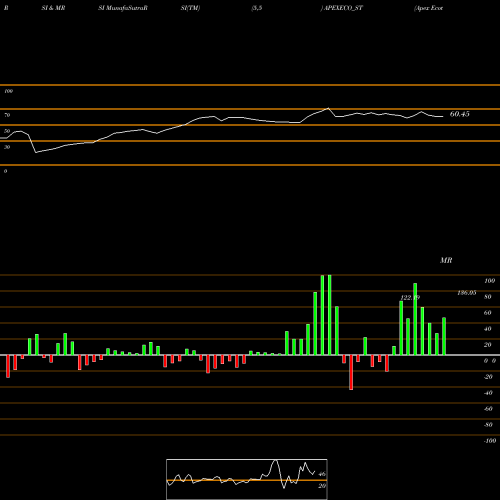The image size is (500, 500).
Task: Click the large red negative MR bar
Action: pos(351,372)
